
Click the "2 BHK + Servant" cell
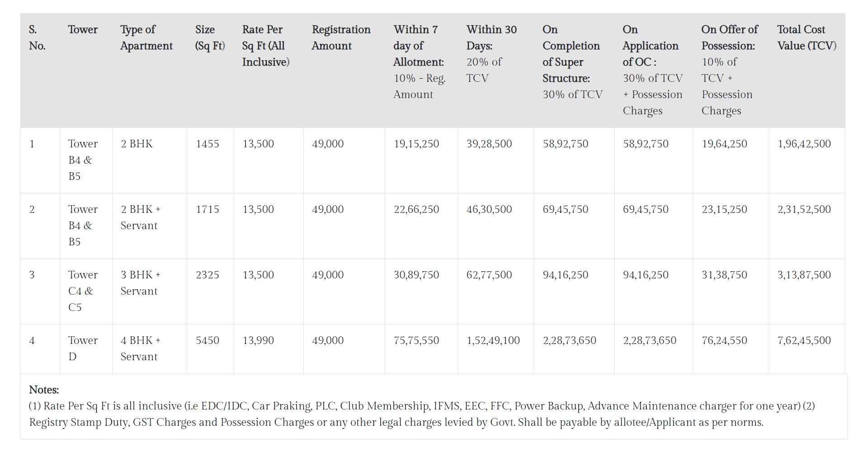pyautogui.click(x=140, y=217)
